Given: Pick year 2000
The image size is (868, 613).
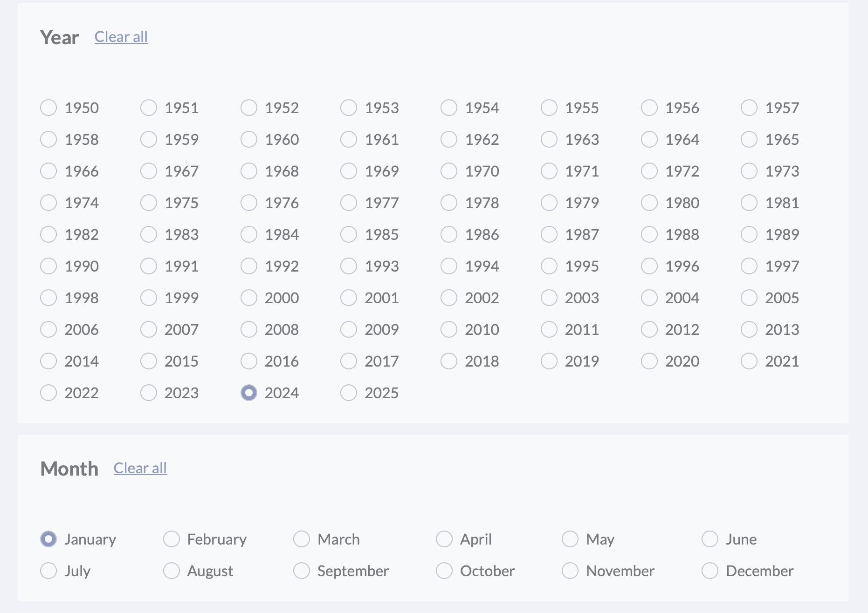Looking at the screenshot, I should pos(249,298).
